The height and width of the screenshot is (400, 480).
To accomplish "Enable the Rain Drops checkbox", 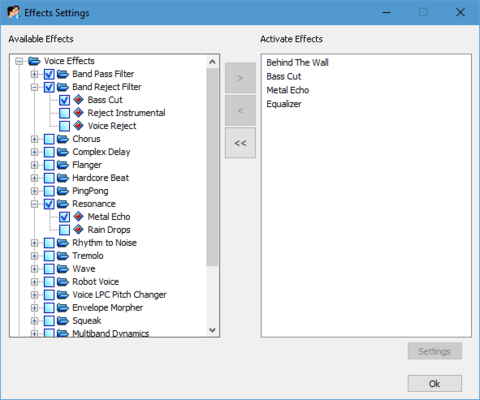I will click(x=64, y=230).
